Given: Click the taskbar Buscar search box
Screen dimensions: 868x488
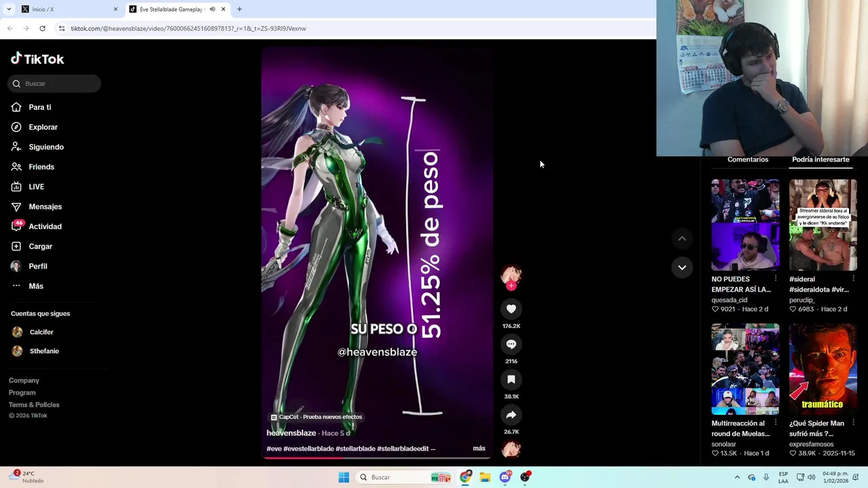Looking at the screenshot, I should tap(404, 477).
